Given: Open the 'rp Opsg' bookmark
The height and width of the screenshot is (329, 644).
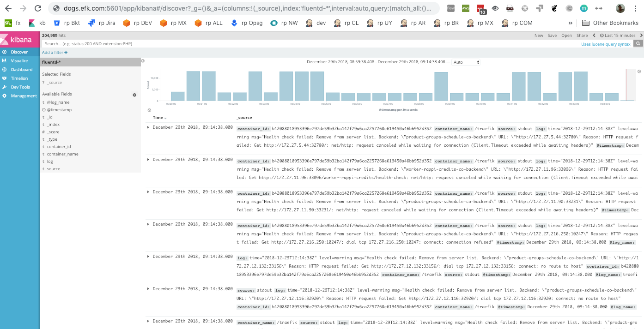Looking at the screenshot, I should [x=246, y=23].
